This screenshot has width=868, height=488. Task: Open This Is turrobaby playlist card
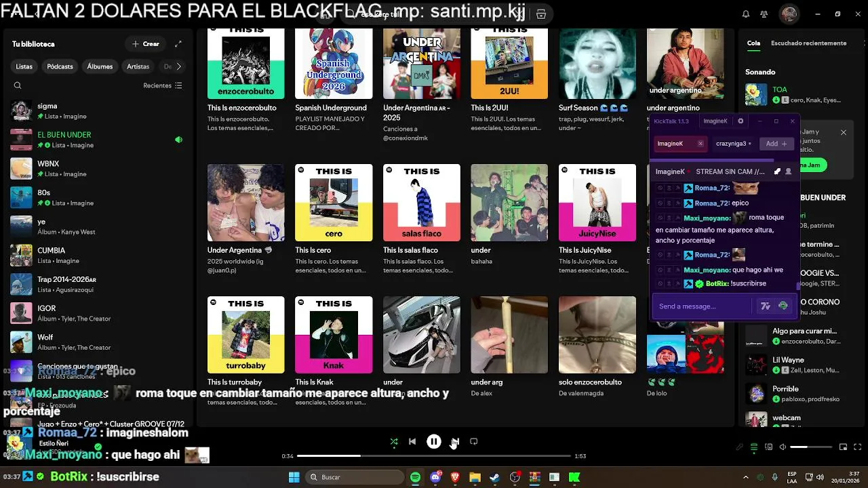click(245, 350)
